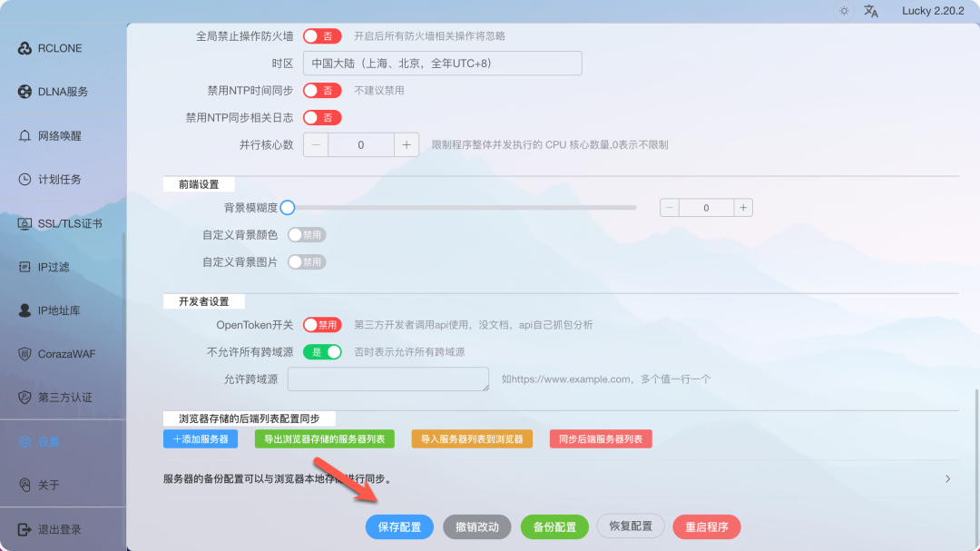Click the 计划任务 clock icon
Image resolution: width=980 pixels, height=551 pixels.
tap(24, 180)
